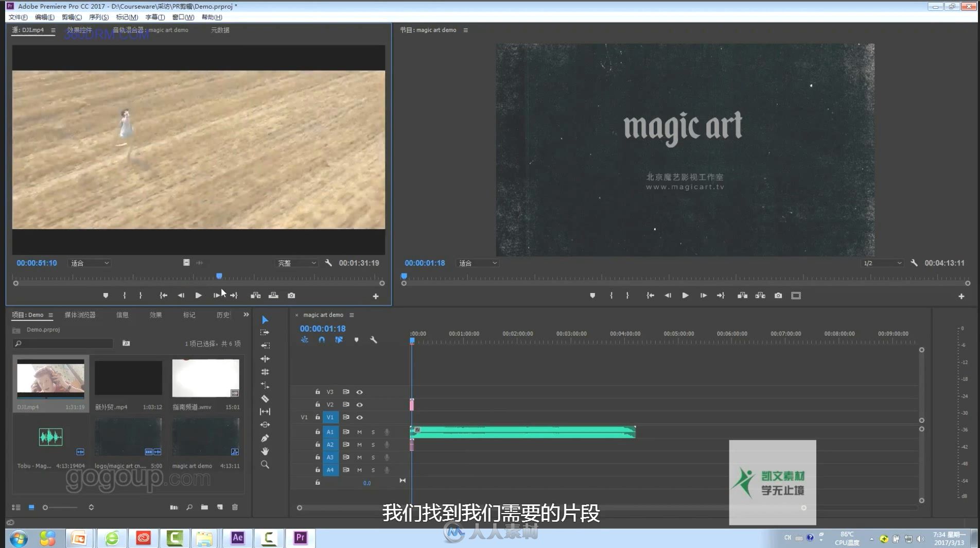Mark Out point in Program monitor
This screenshot has width=980, height=548.
tap(627, 296)
